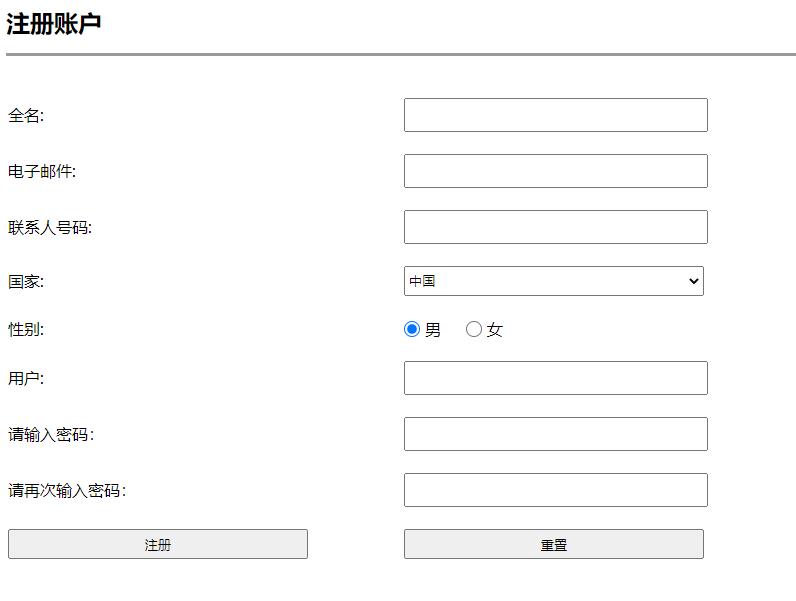The height and width of the screenshot is (601, 796).
Task: Click the 全名 text input field
Action: pos(555,115)
